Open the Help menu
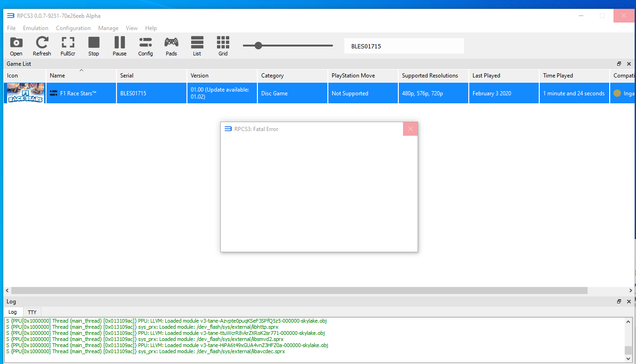 (x=151, y=28)
